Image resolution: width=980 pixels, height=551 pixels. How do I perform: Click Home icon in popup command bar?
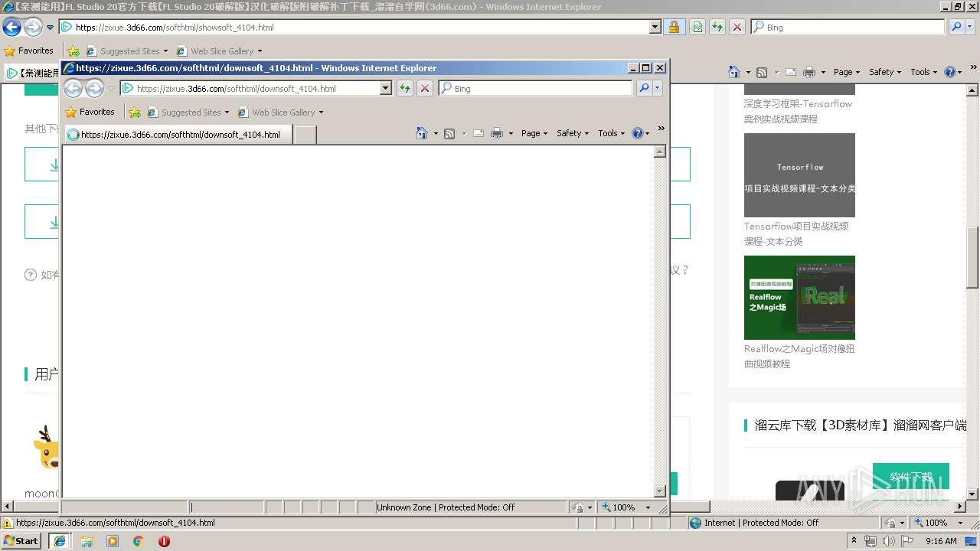click(422, 133)
